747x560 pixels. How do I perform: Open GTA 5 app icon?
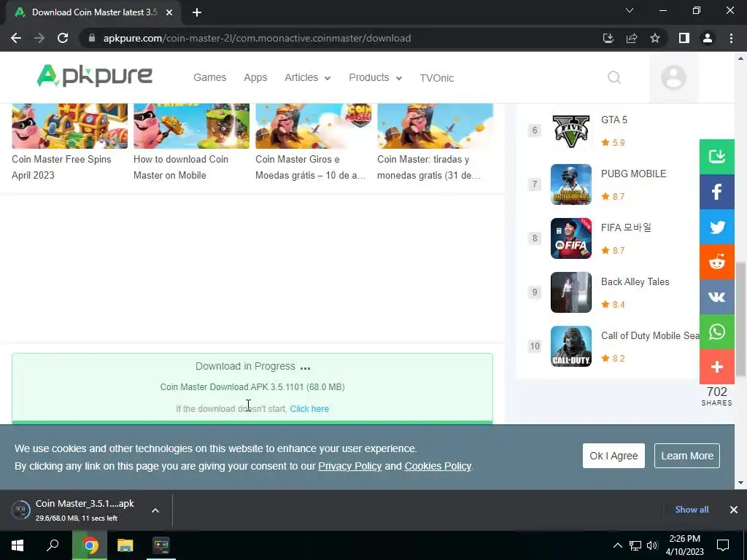coord(570,130)
